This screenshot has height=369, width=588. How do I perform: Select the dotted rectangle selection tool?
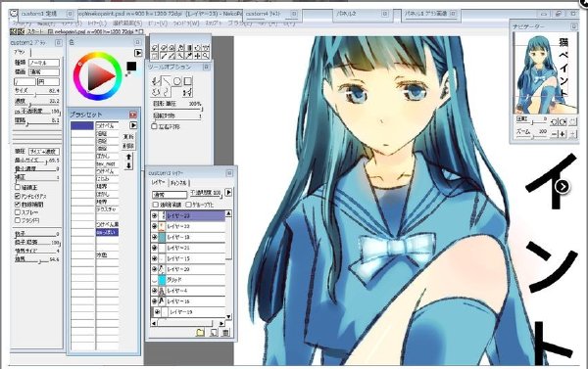155,56
